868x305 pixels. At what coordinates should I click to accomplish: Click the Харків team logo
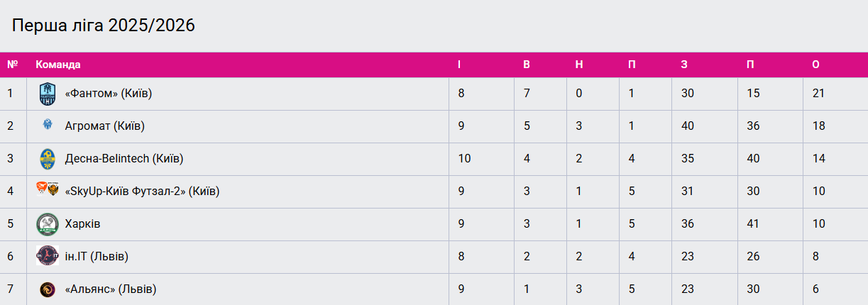(x=48, y=224)
